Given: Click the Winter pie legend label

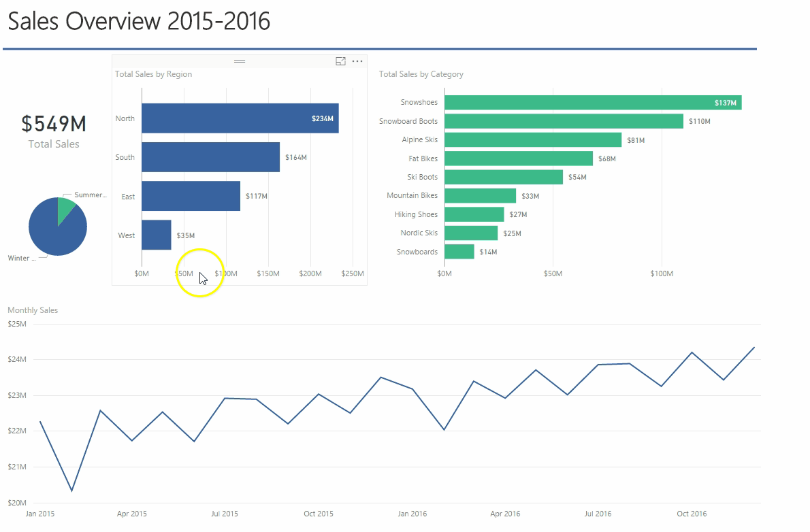Looking at the screenshot, I should pyautogui.click(x=22, y=259).
